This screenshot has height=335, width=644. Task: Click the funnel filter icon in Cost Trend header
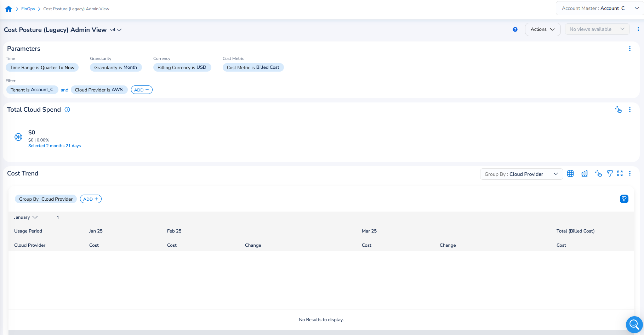pyautogui.click(x=610, y=173)
